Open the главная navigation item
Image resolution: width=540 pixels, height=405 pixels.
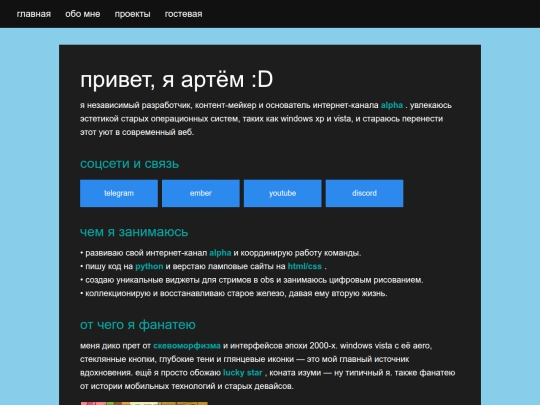(x=34, y=14)
